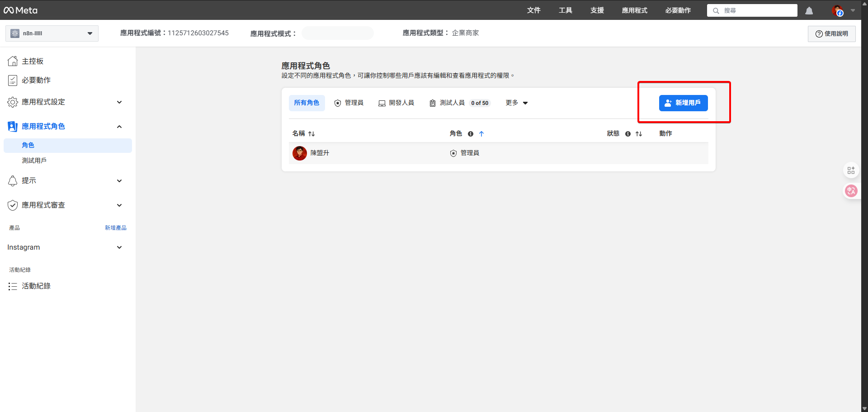Click the widget shortcut floating icon
The image size is (868, 412).
pos(851,170)
